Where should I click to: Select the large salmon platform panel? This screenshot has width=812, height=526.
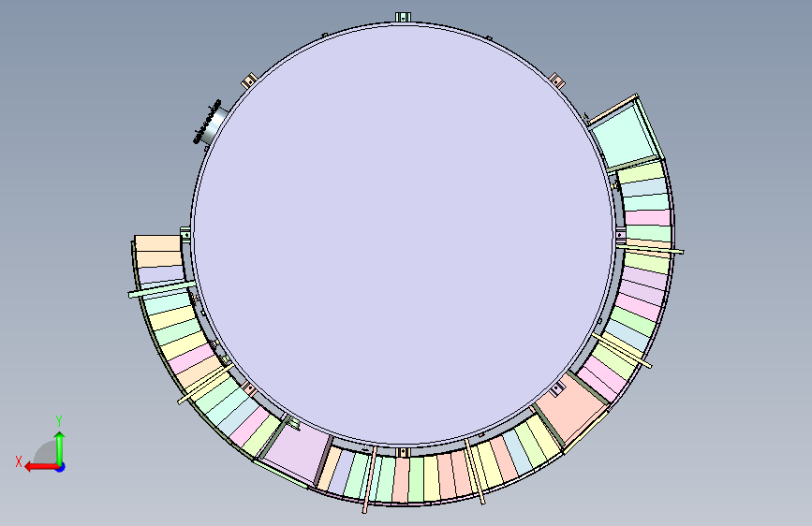[x=569, y=407]
